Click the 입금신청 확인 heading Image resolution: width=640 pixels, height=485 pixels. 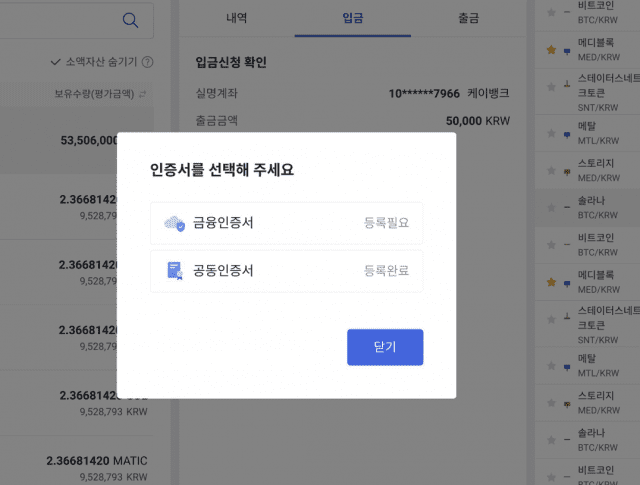click(231, 62)
